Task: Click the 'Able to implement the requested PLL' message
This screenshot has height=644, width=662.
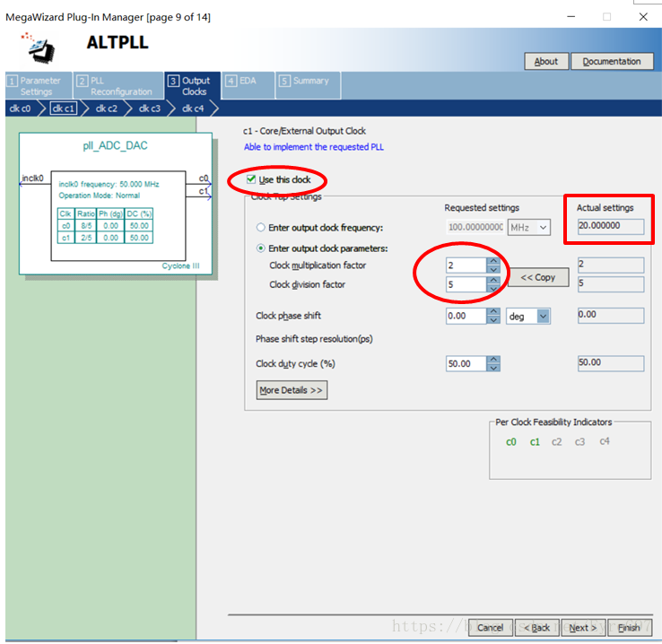Action: coord(314,147)
